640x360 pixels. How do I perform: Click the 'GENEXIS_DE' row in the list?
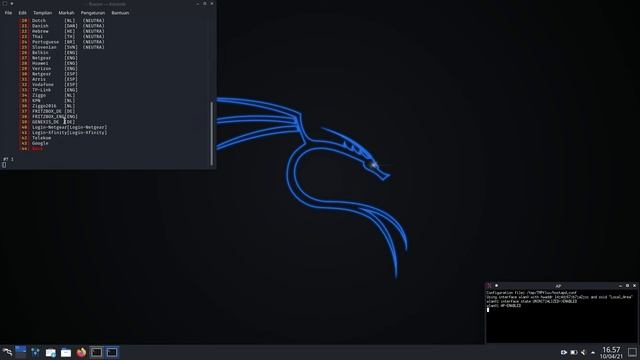coord(47,122)
